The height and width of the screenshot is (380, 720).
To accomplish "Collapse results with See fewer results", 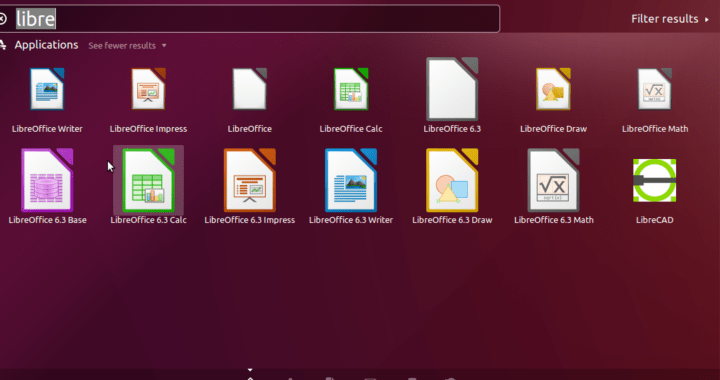I will point(127,45).
